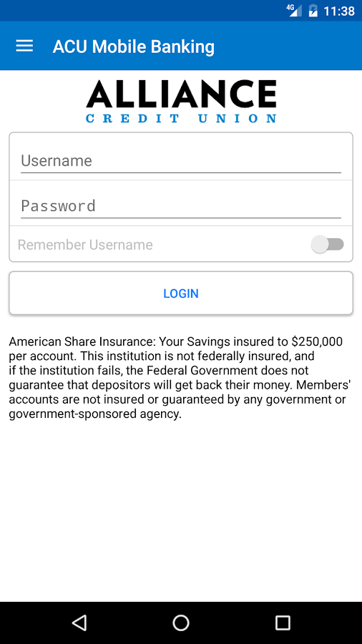Tap the Android back triangle

(79, 623)
